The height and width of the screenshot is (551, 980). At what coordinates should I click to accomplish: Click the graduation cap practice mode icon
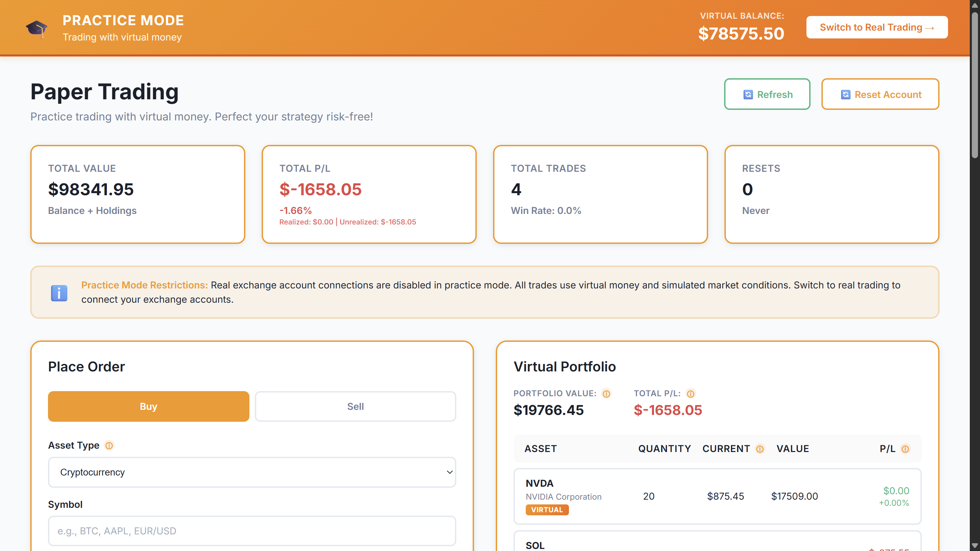pyautogui.click(x=36, y=29)
